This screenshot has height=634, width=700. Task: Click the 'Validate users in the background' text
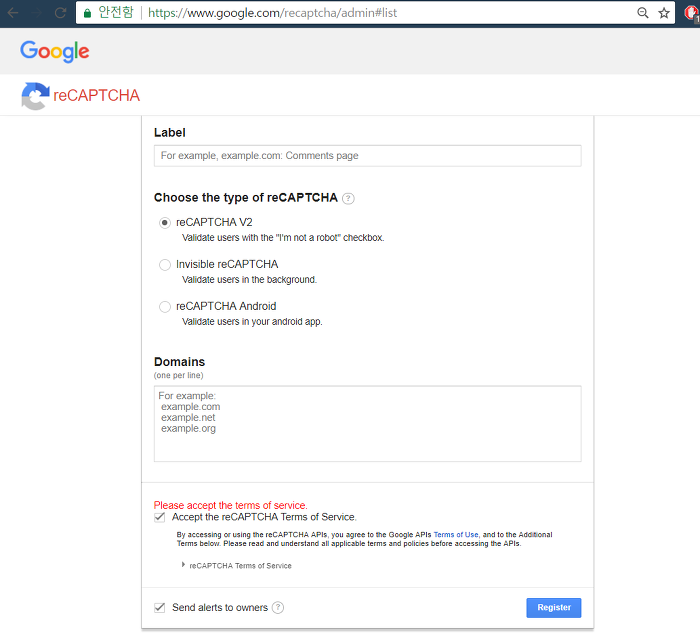249,279
